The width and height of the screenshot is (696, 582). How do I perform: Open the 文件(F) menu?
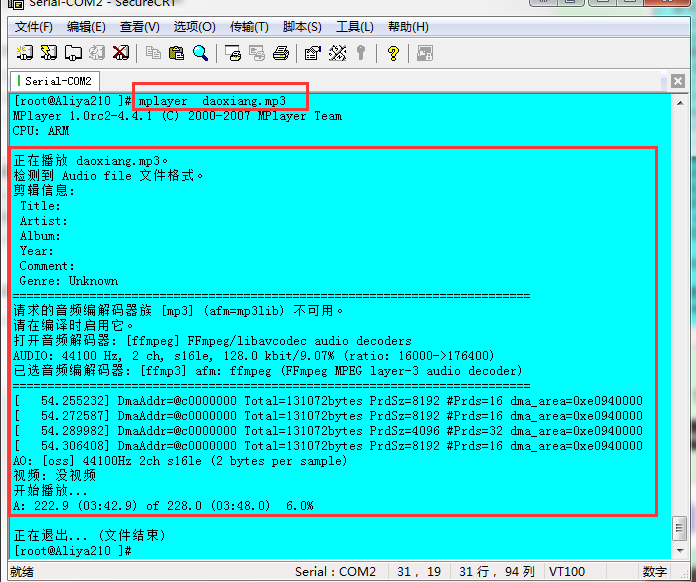34,27
